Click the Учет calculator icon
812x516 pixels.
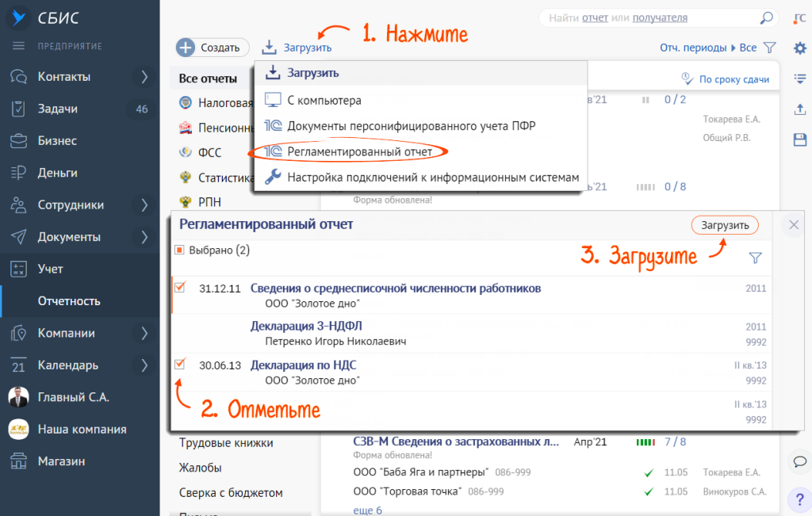click(x=19, y=269)
